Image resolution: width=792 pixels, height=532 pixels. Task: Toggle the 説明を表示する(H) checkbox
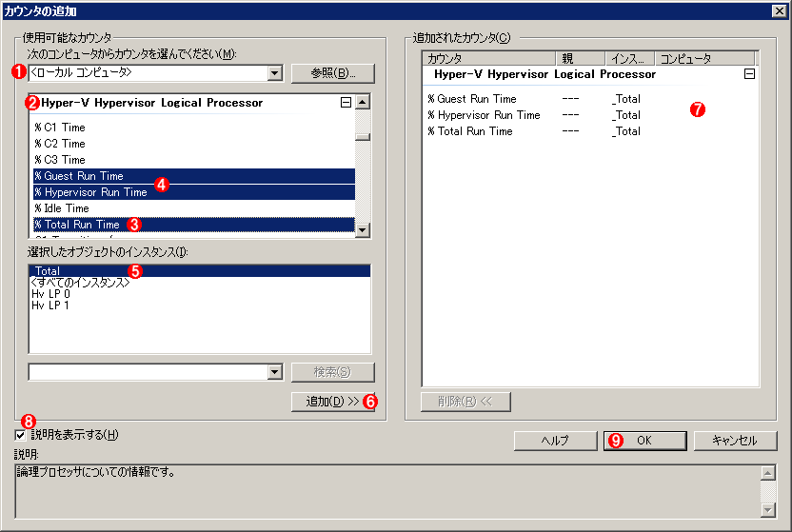pos(20,435)
